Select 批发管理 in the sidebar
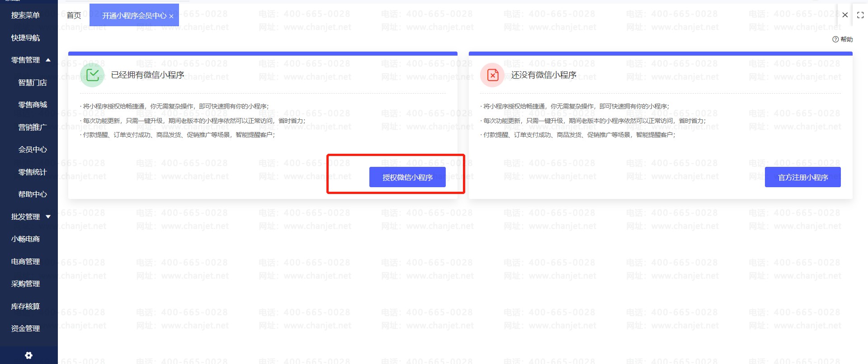Viewport: 868px width, 364px height. [x=25, y=217]
